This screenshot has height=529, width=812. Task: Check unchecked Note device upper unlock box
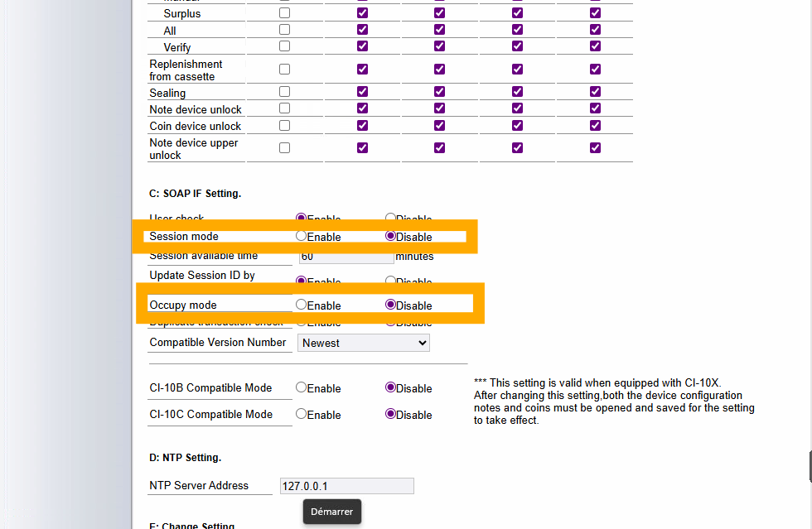point(284,148)
